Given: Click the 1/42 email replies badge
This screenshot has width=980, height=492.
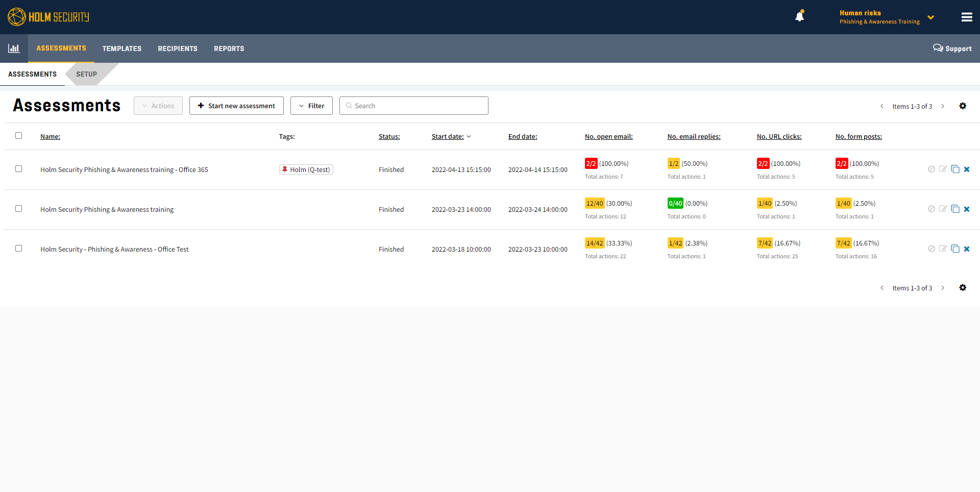Looking at the screenshot, I should [x=675, y=243].
